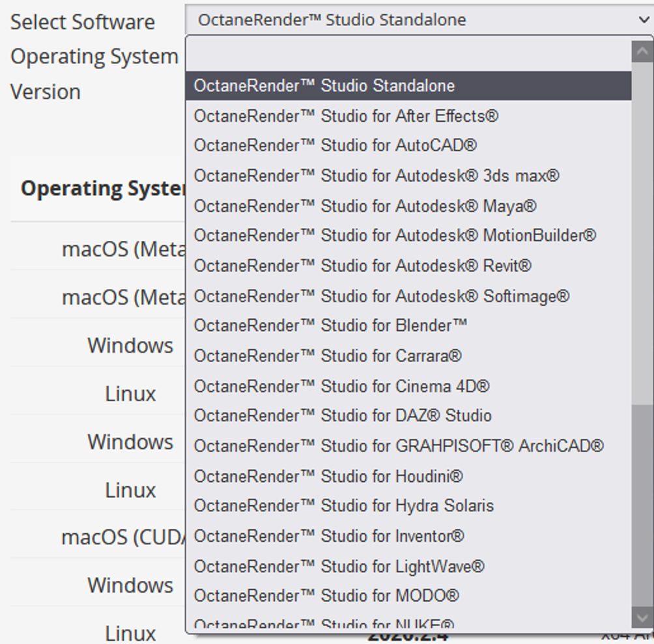The height and width of the screenshot is (644, 654).
Task: Click the Select Software dropdown arrow
Action: (644, 20)
